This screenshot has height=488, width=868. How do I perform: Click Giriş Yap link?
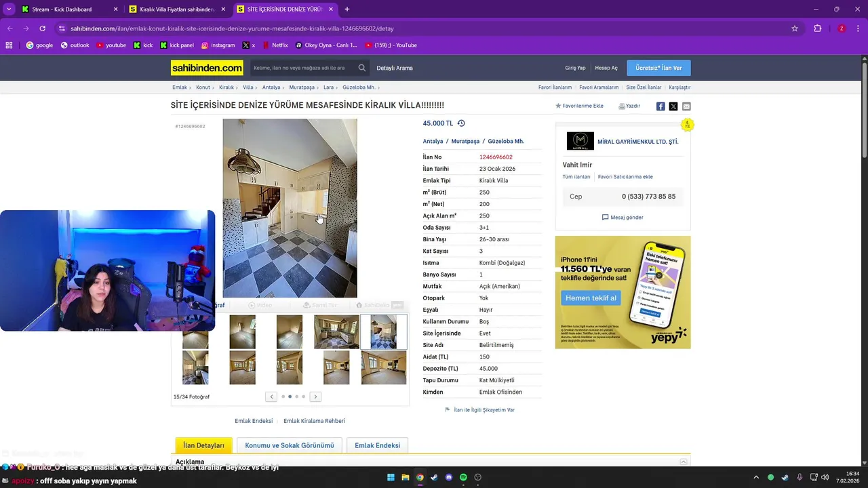[575, 68]
